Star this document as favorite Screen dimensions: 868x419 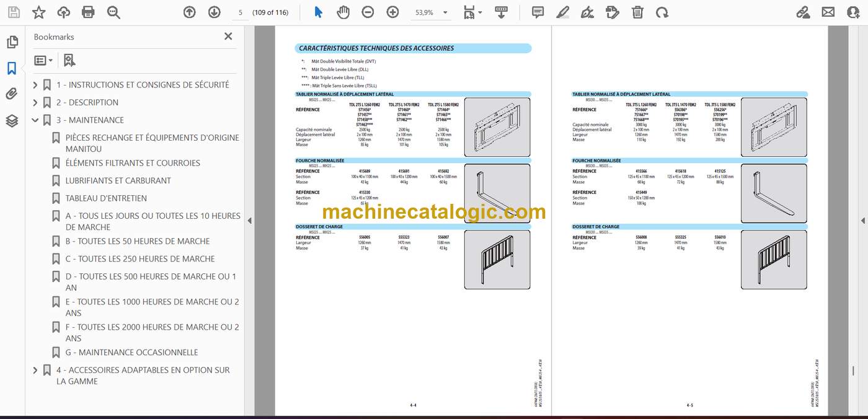pyautogui.click(x=38, y=12)
